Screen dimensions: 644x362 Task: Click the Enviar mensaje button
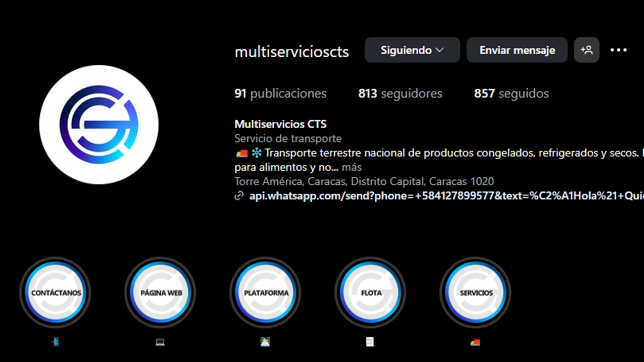[517, 50]
